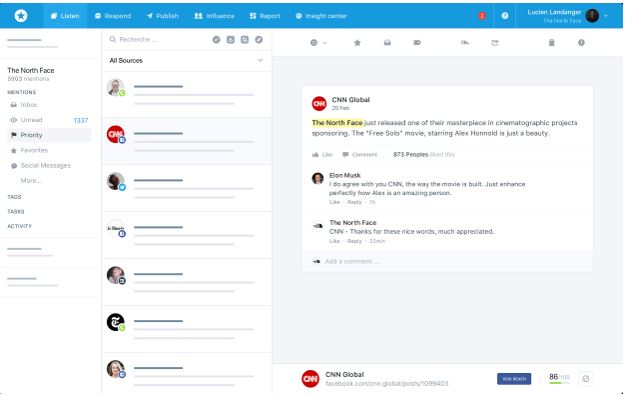Click the share forward icon in toolbar
Viewport: 626px width, 395px height.
point(495,43)
